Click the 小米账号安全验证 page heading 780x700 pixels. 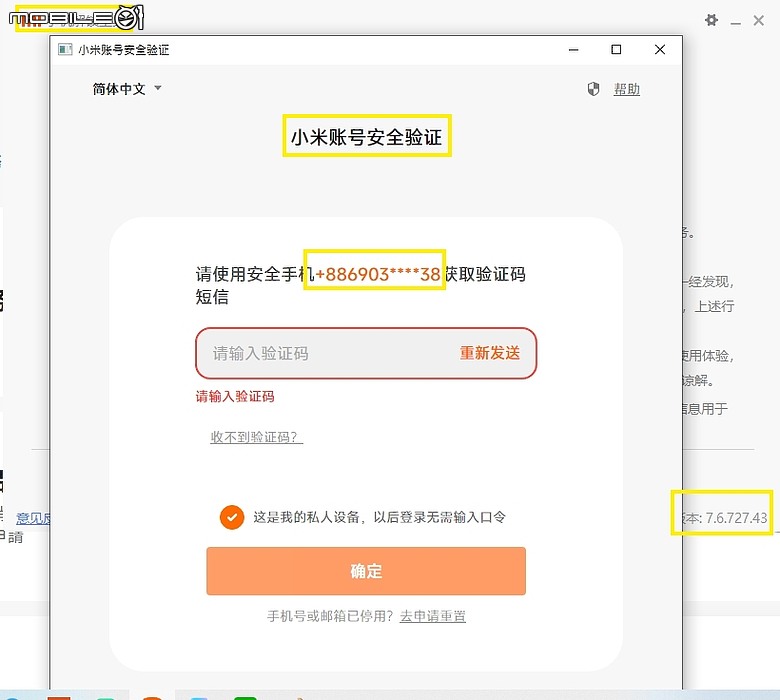pos(366,137)
